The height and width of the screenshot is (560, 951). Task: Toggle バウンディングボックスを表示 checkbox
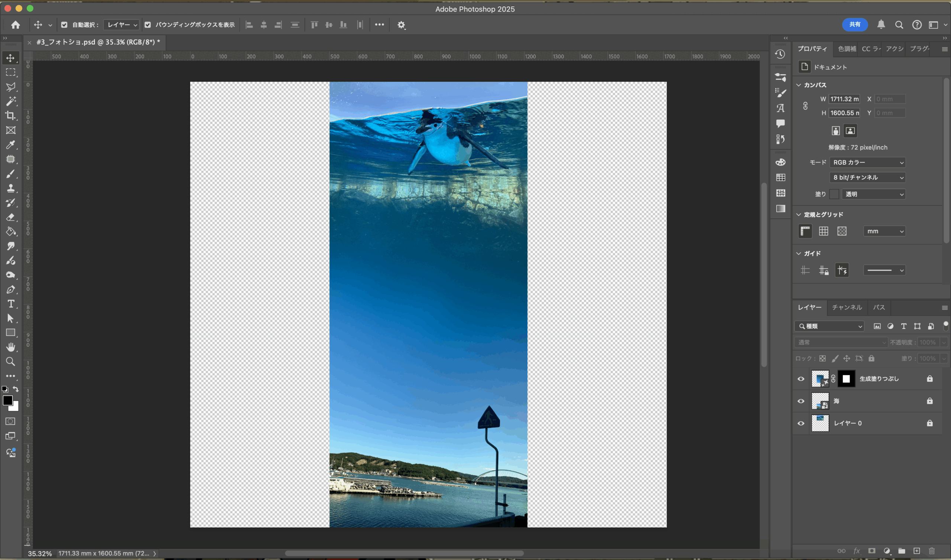tap(147, 25)
